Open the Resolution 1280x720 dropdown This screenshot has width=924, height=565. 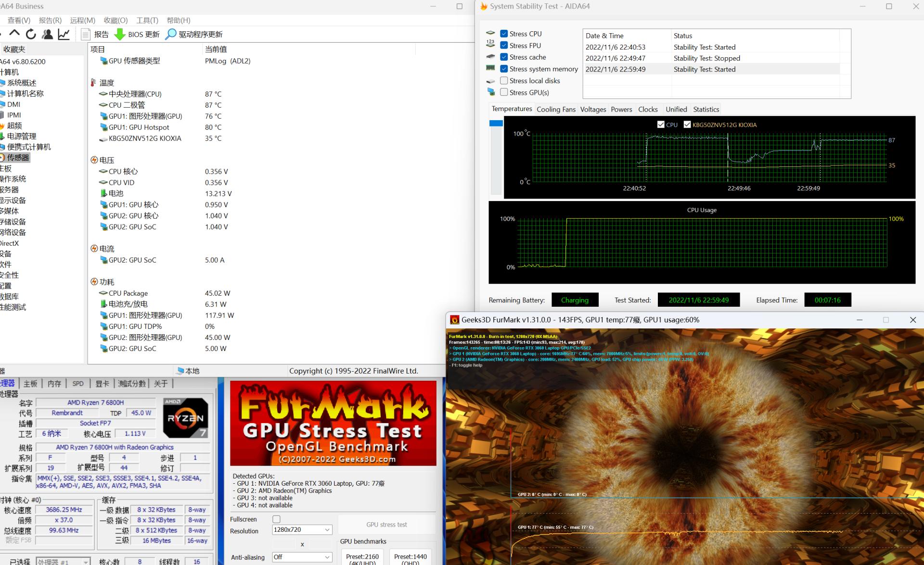point(302,529)
